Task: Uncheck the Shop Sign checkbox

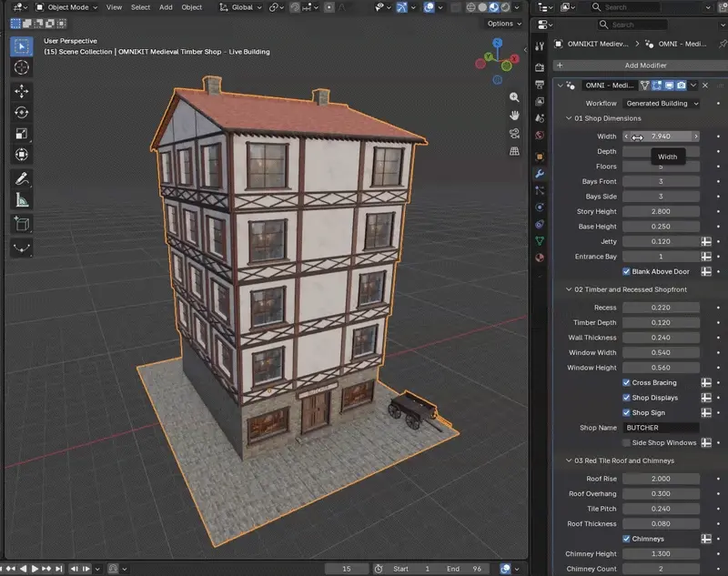Action: click(x=626, y=412)
